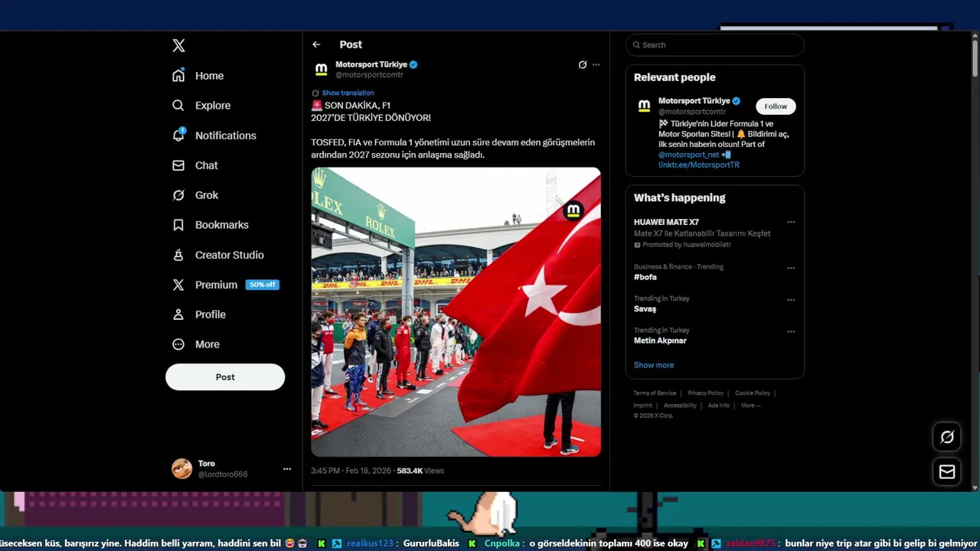
Task: Click the Explore magnifier icon
Action: [178, 106]
